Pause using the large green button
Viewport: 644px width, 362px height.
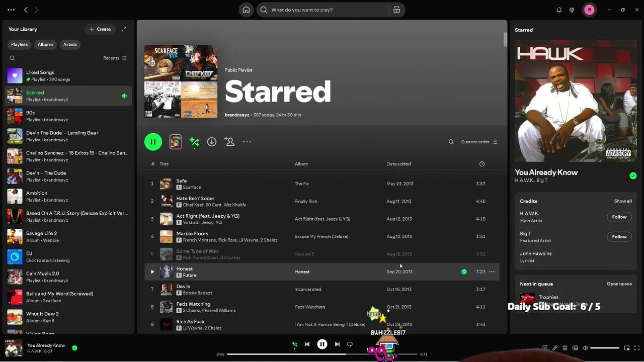[x=153, y=142]
